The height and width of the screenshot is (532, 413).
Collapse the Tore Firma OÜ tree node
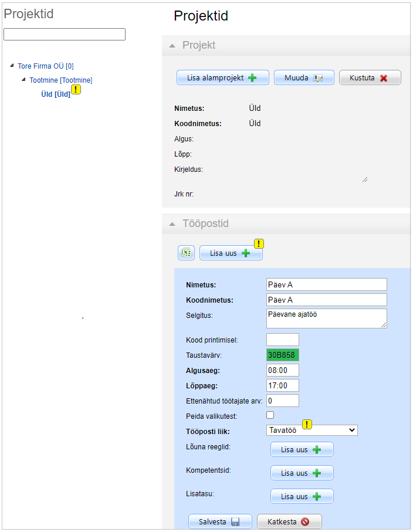[12, 66]
